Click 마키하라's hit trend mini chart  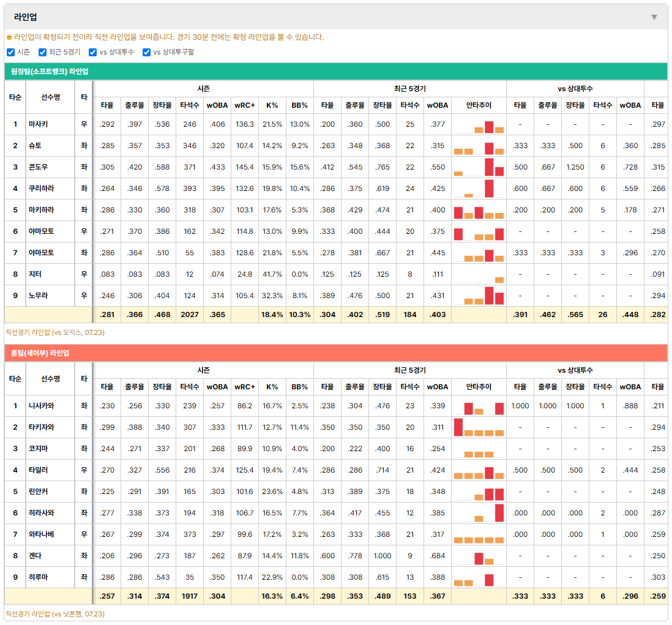coord(479,210)
